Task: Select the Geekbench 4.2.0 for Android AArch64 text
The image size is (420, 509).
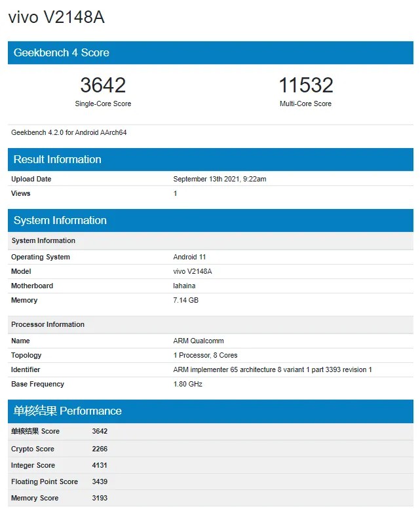Action: [x=69, y=132]
